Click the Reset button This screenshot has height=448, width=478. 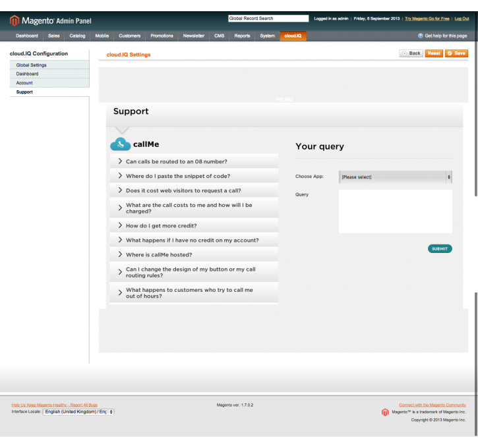click(x=434, y=53)
